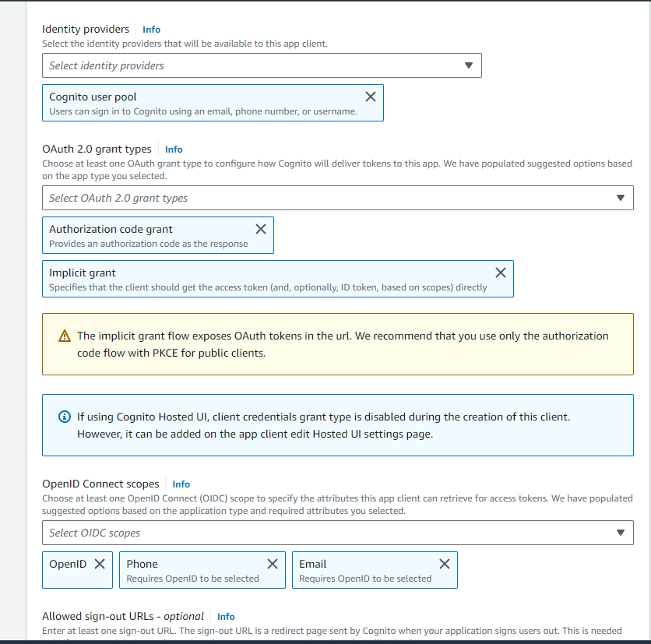This screenshot has width=651, height=644.
Task: Click the info circle in the Hosted UI notice
Action: [x=64, y=417]
